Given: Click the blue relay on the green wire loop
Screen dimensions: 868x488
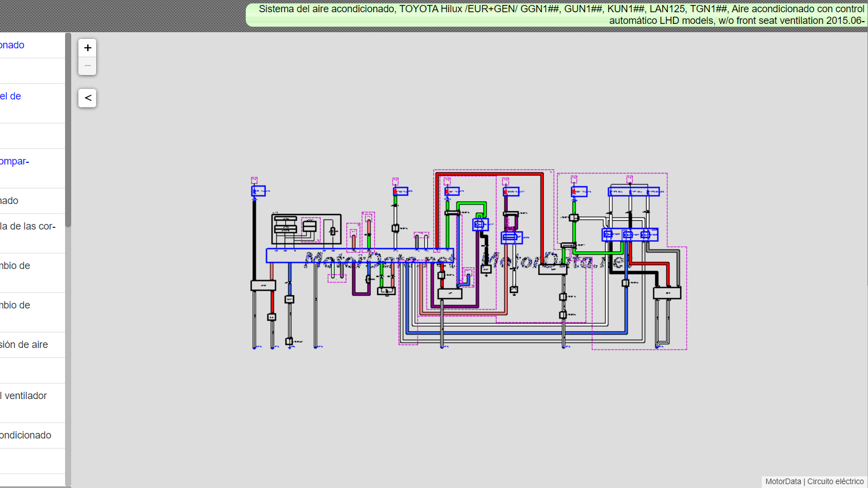Looking at the screenshot, I should [x=480, y=225].
